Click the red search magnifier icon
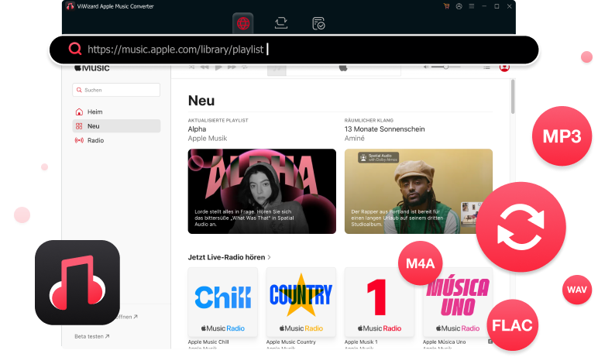The height and width of the screenshot is (364, 598). pos(74,49)
